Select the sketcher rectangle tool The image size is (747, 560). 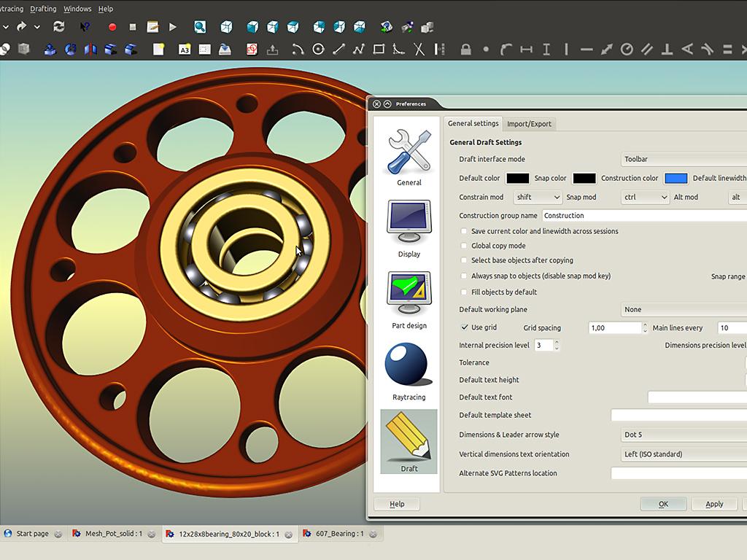tap(379, 49)
